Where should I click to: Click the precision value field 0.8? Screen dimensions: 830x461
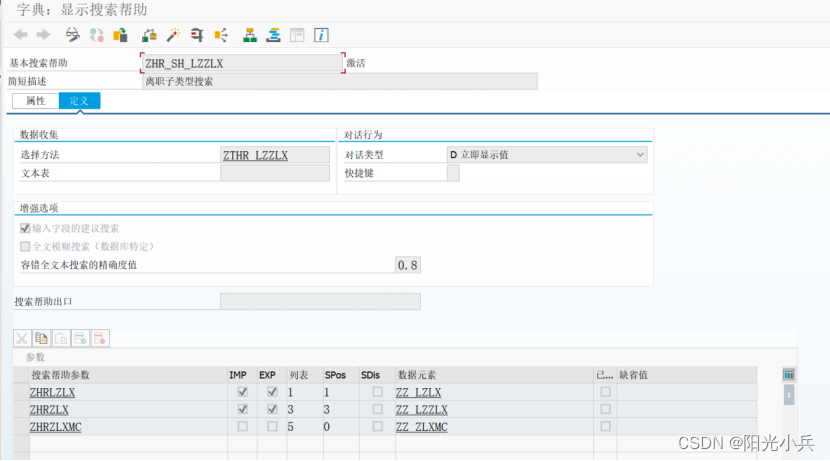pyautogui.click(x=408, y=265)
